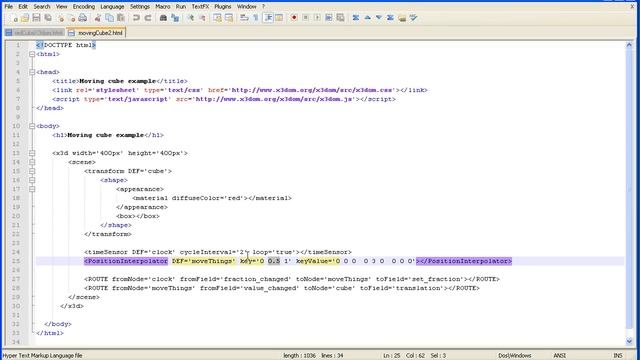Toggle the highlighted Indent Guide button

268,18
